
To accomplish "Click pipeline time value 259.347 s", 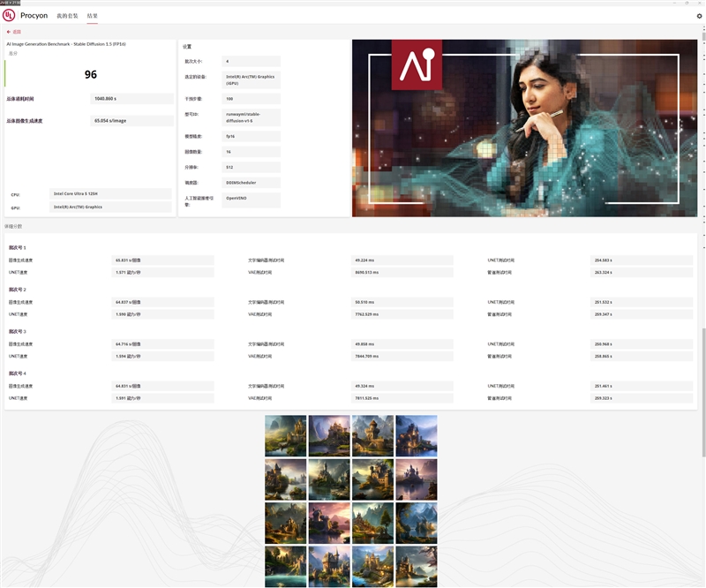I will tap(642, 314).
